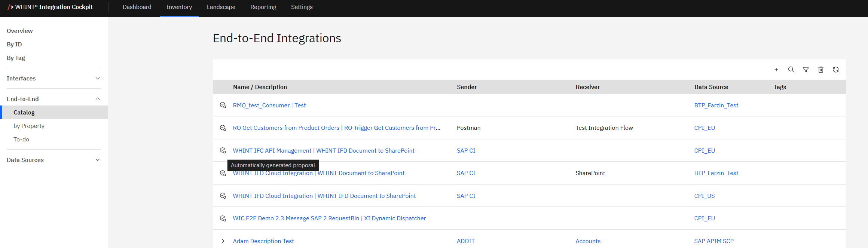Image resolution: width=868 pixels, height=248 pixels.
Task: Select by Property in sidebar
Action: click(x=29, y=126)
